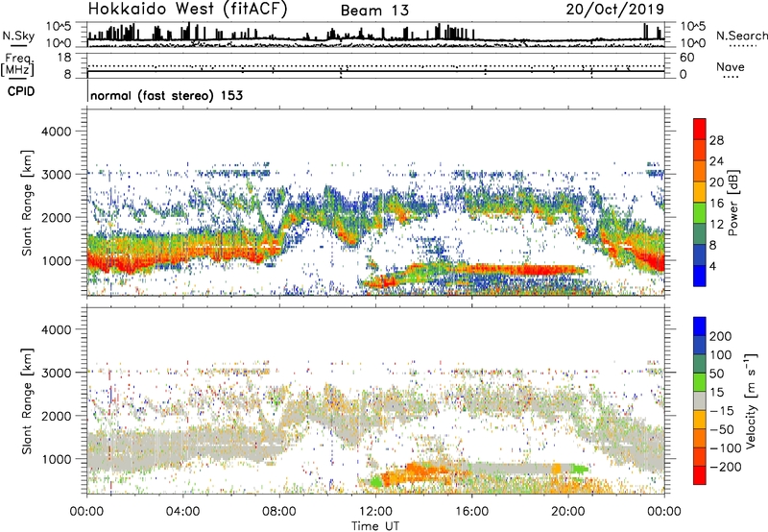Image resolution: width=768 pixels, height=532 pixels.
Task: Select the "CPID" row label
Action: click(21, 91)
